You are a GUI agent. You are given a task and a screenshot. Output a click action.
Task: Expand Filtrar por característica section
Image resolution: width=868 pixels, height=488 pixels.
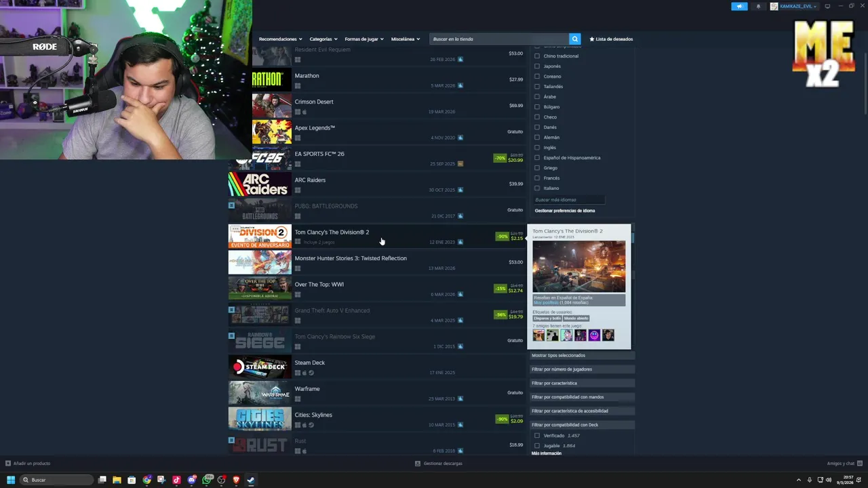[582, 383]
